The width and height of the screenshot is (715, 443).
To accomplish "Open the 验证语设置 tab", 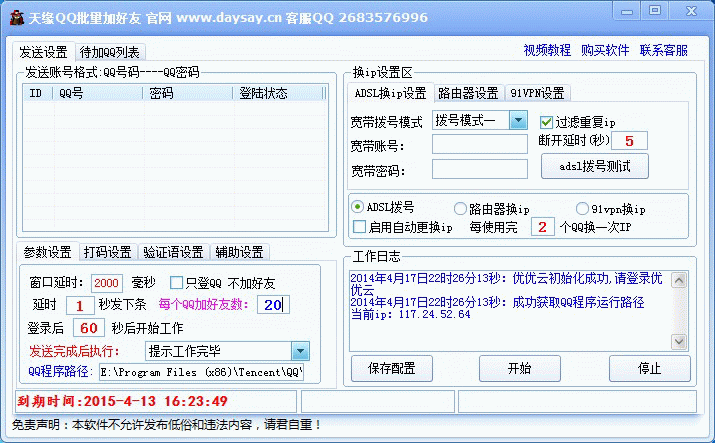I will (x=173, y=252).
